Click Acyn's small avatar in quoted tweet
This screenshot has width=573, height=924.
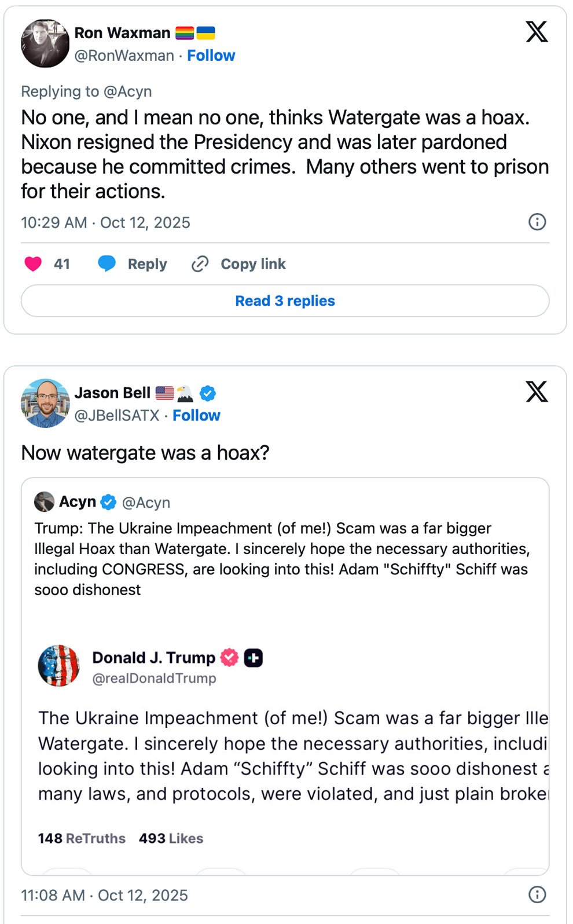pos(44,502)
